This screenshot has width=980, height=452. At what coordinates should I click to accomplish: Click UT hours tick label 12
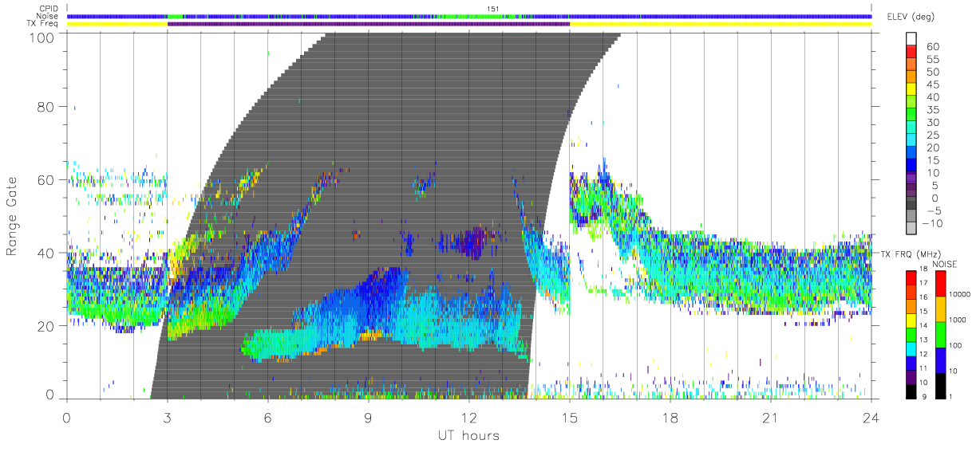[468, 418]
